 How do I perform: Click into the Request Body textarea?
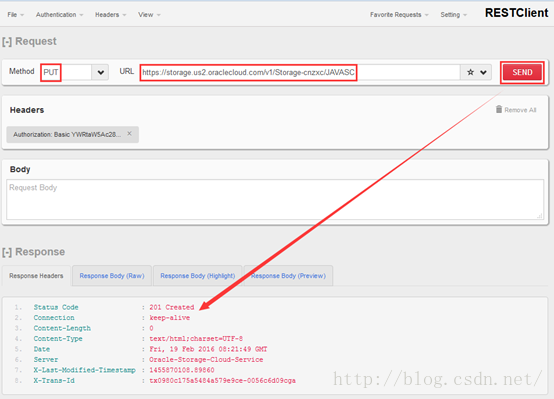(275, 200)
